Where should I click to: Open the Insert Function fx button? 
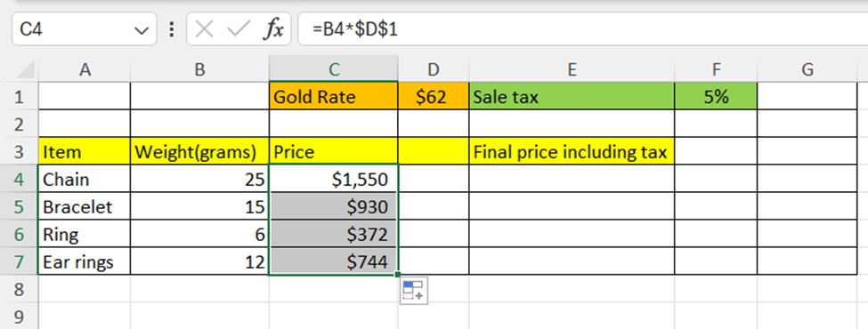click(x=273, y=29)
